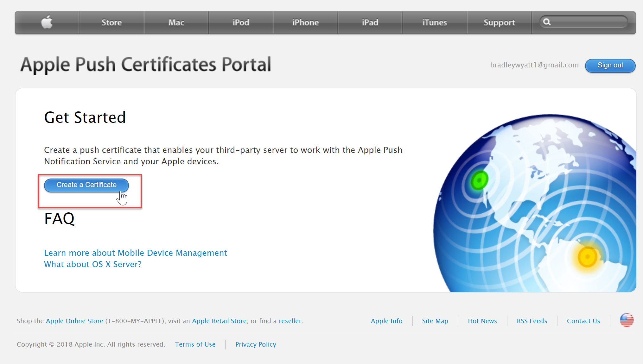The width and height of the screenshot is (643, 364).
Task: Click the bradleywyatt1@gmail.com account text
Action: pyautogui.click(x=534, y=65)
